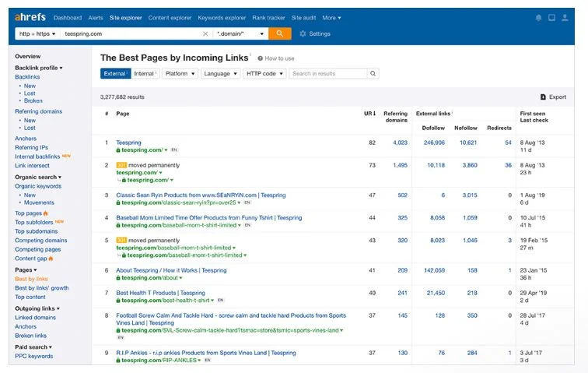Expand the teespring.com/about URL caret
The image size is (588, 373).
click(180, 278)
